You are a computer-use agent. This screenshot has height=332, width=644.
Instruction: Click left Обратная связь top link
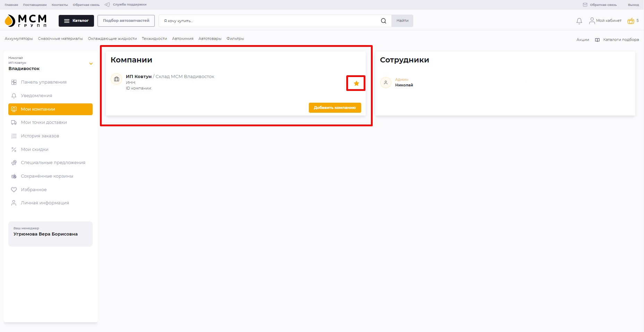[x=86, y=5]
